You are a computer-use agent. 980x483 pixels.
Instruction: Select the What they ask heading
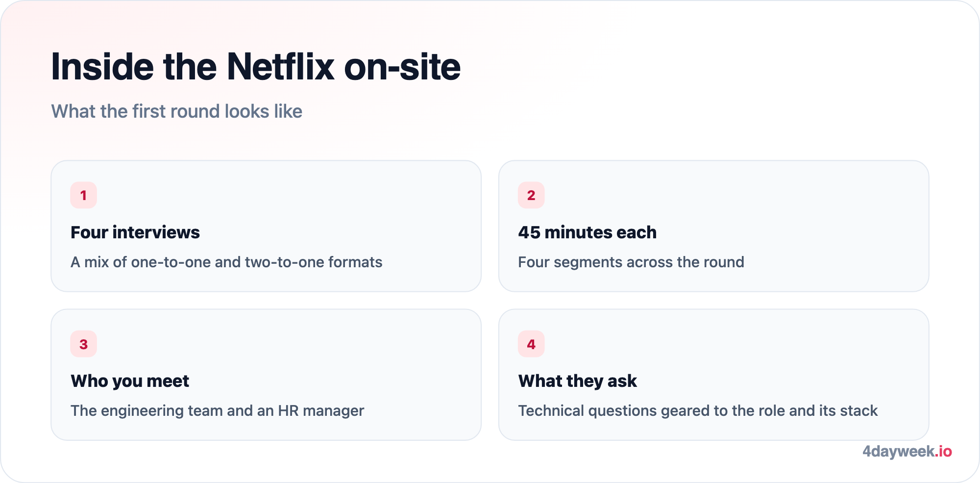pyautogui.click(x=578, y=381)
